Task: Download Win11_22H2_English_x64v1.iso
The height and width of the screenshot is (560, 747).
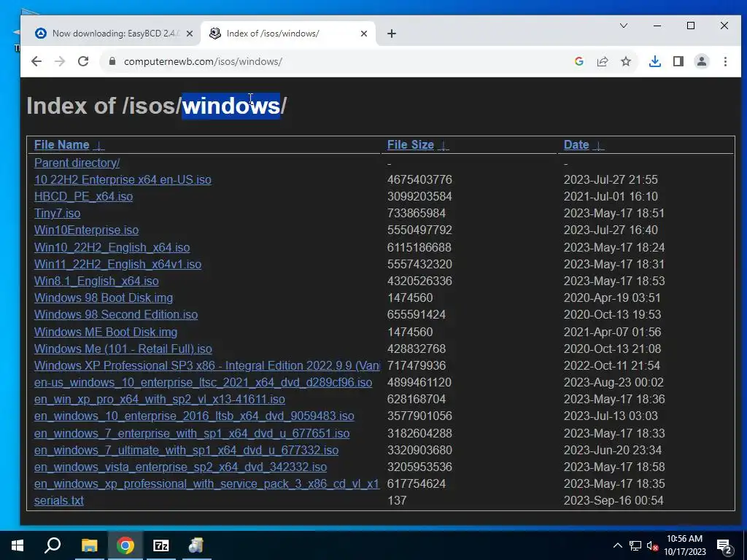Action: coord(117,264)
